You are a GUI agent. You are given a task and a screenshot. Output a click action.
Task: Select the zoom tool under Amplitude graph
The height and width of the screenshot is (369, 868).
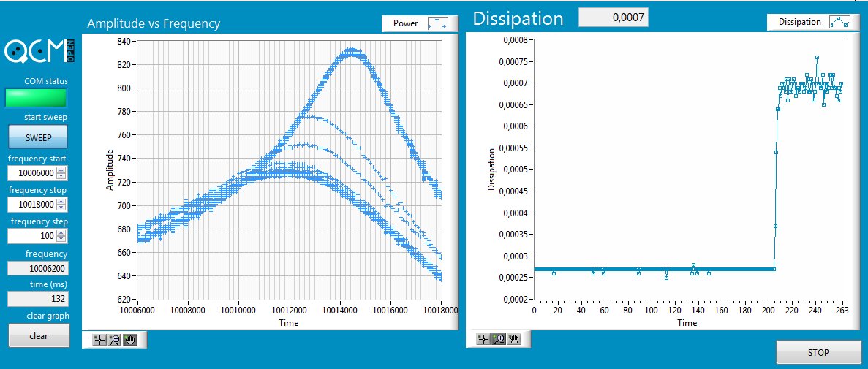coord(115,341)
